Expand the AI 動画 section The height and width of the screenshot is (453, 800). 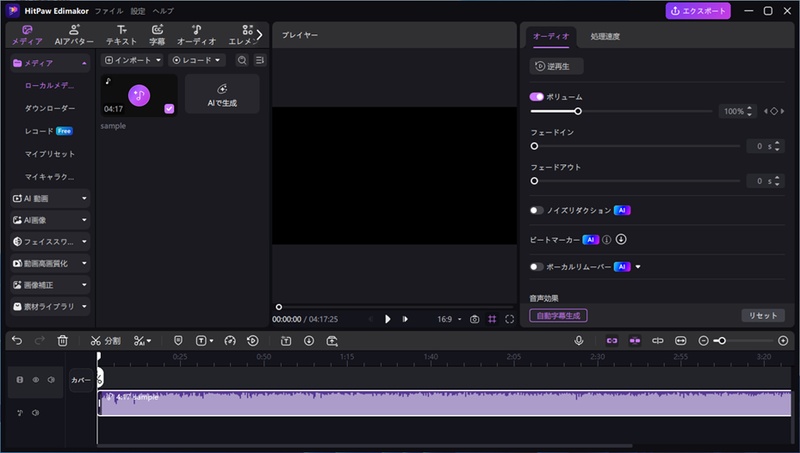click(x=50, y=198)
